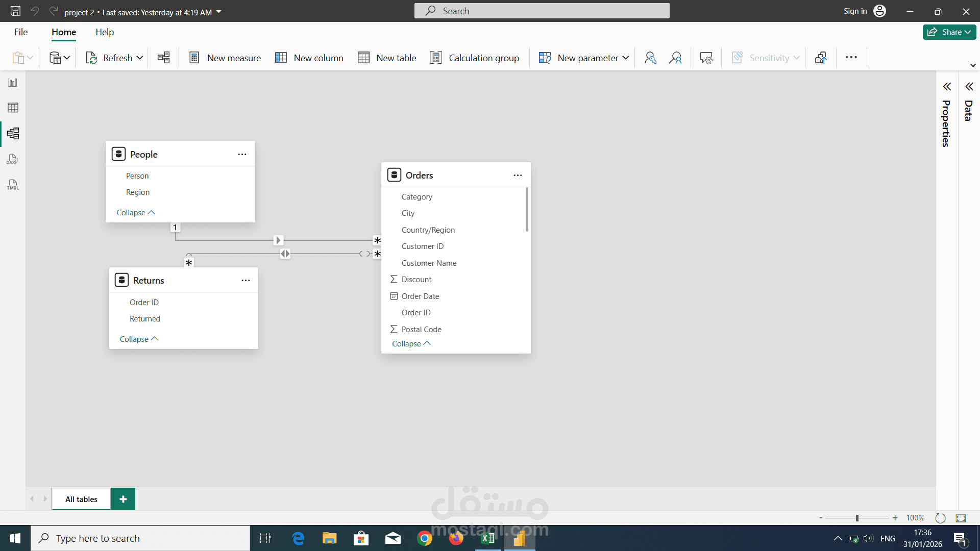Open the TMDL view icon
The width and height of the screenshot is (980, 551).
tap(13, 185)
